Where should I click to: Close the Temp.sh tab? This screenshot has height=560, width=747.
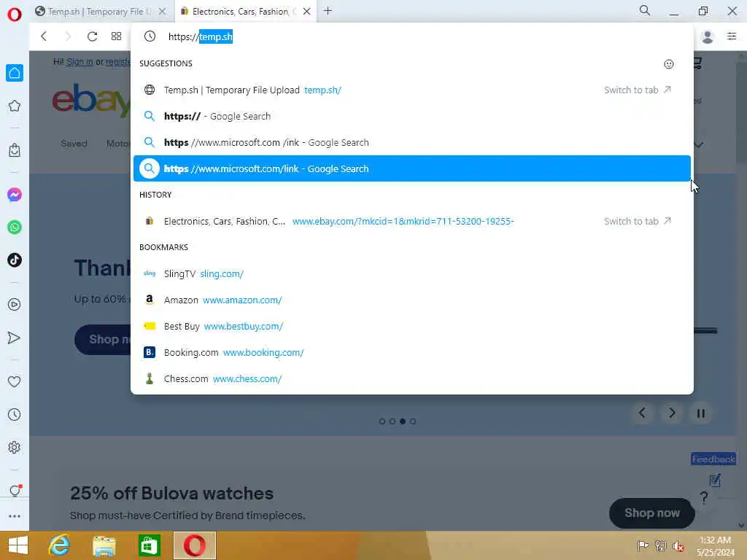point(163,12)
